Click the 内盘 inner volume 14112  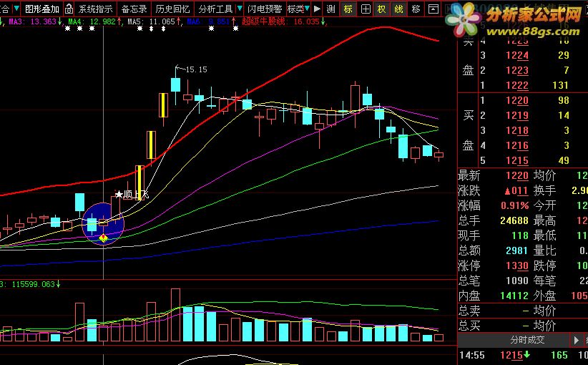(x=514, y=296)
